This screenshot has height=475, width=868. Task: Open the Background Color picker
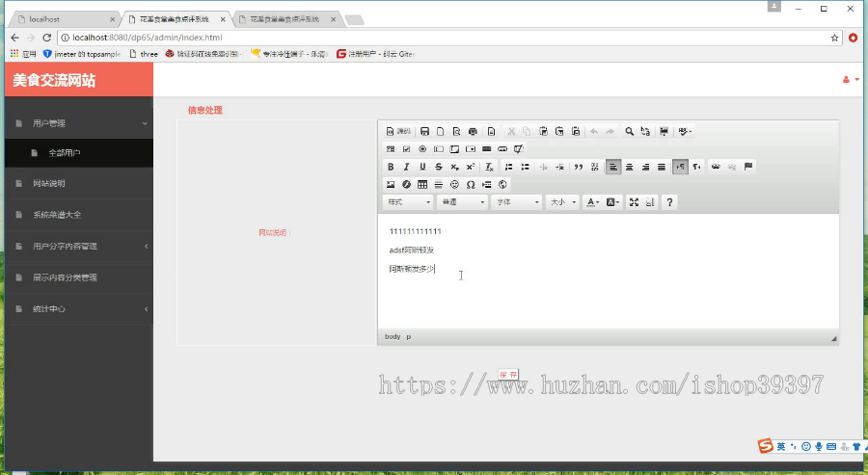[x=612, y=202]
